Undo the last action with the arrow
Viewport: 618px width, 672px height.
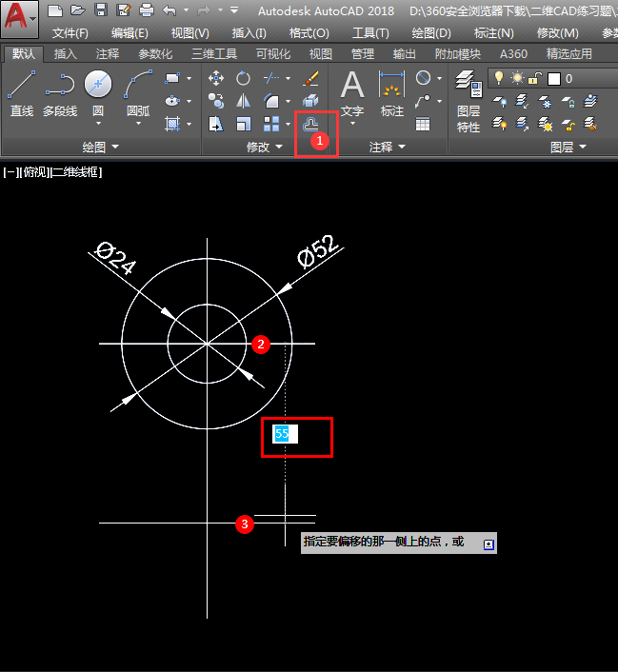[x=169, y=10]
